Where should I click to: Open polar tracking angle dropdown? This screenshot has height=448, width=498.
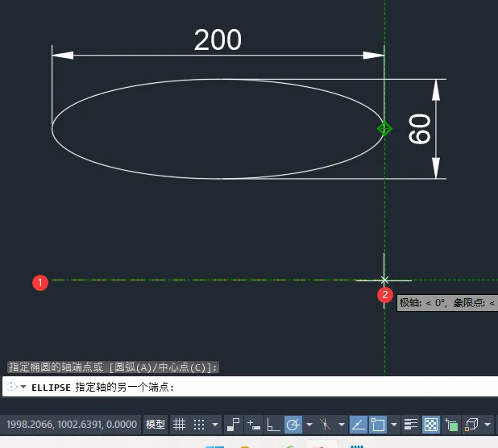tap(309, 425)
